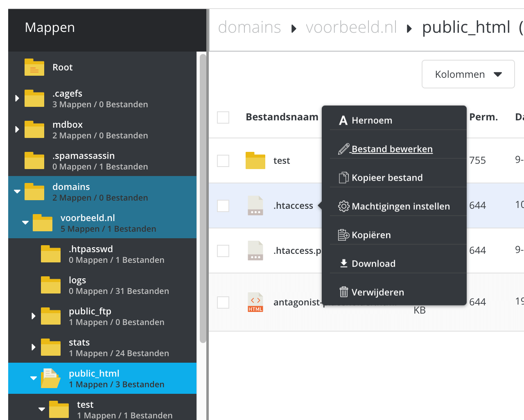
Task: Click the Download arrow icon
Action: click(344, 263)
